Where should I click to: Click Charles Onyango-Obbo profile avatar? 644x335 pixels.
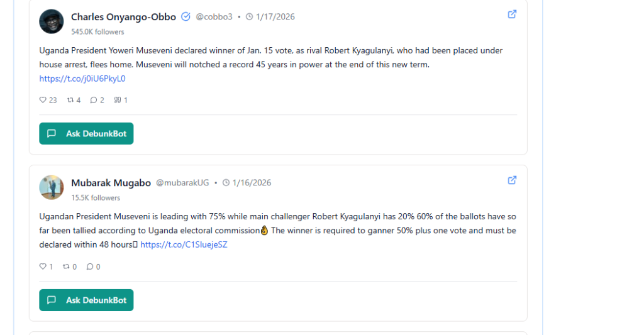(x=52, y=21)
